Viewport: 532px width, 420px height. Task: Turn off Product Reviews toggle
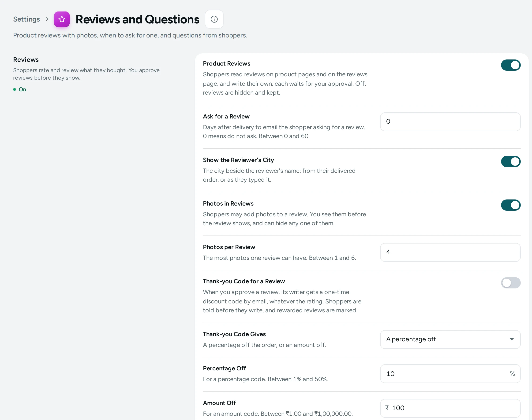(x=511, y=65)
